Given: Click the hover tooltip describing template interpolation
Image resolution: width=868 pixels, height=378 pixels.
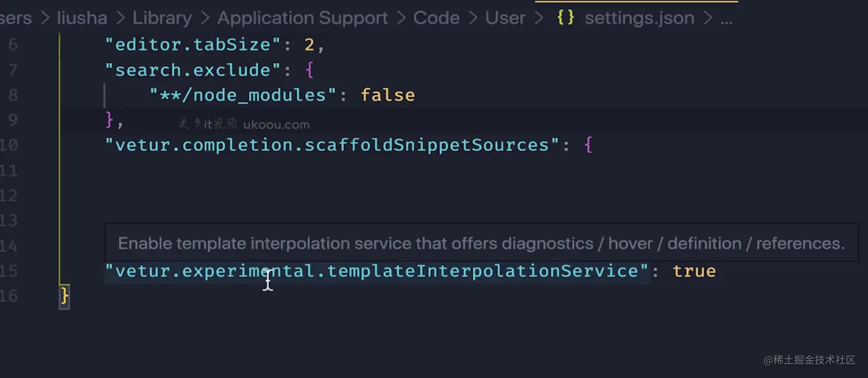Looking at the screenshot, I should pyautogui.click(x=481, y=244).
